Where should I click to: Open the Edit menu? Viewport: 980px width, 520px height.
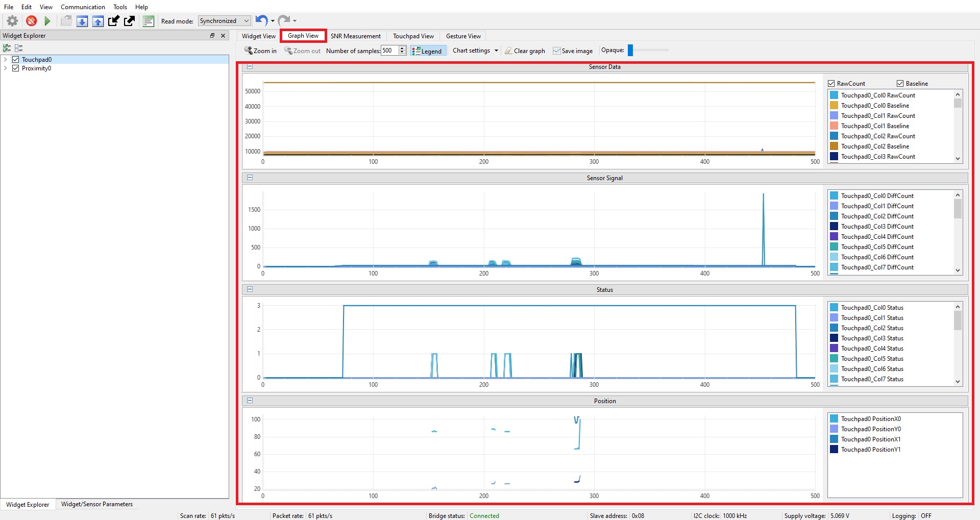(27, 7)
